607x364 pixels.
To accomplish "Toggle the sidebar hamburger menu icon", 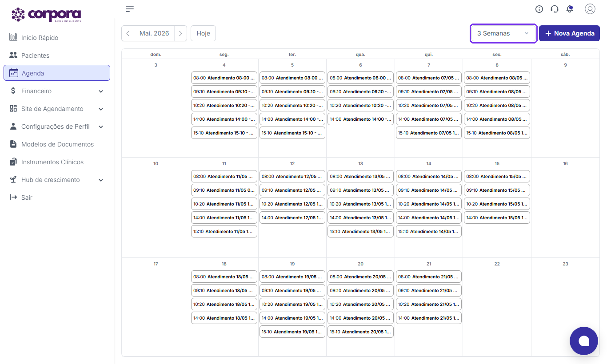I will [x=130, y=9].
